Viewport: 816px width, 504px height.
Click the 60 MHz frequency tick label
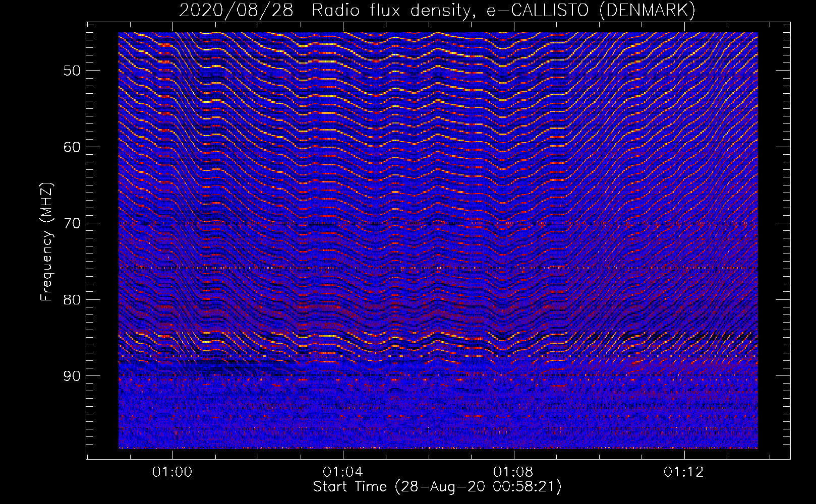tap(72, 147)
